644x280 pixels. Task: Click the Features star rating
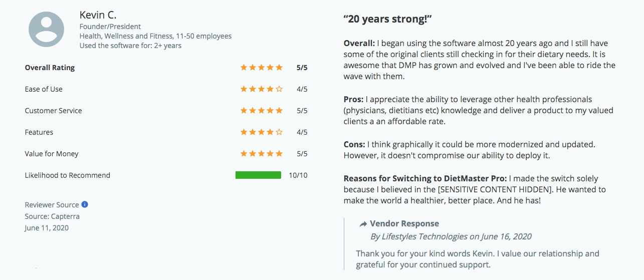[262, 132]
